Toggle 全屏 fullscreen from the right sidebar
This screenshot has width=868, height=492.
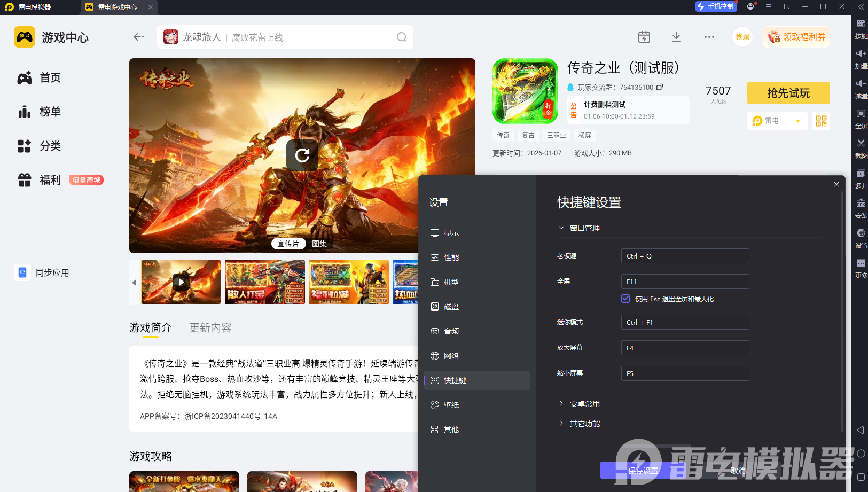861,114
